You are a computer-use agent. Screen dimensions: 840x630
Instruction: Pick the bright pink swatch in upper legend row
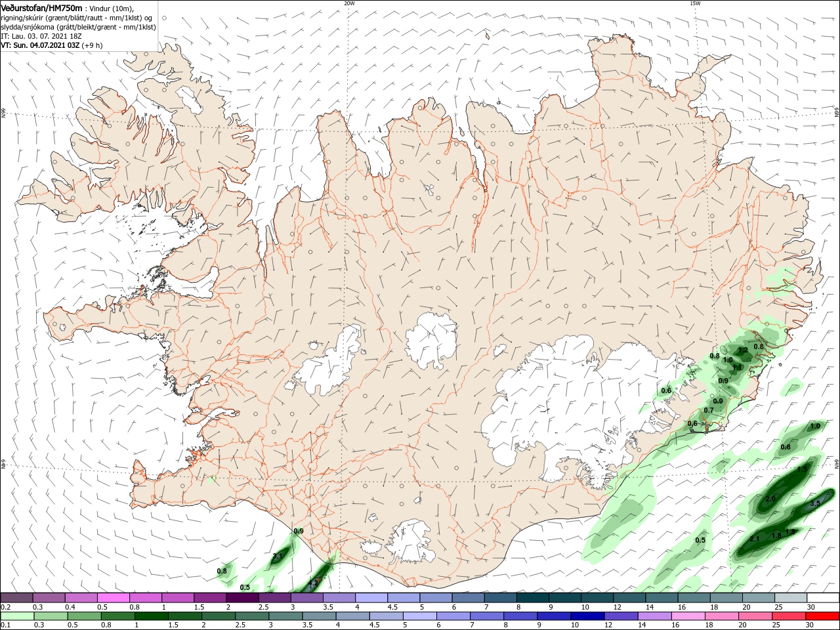(114, 598)
